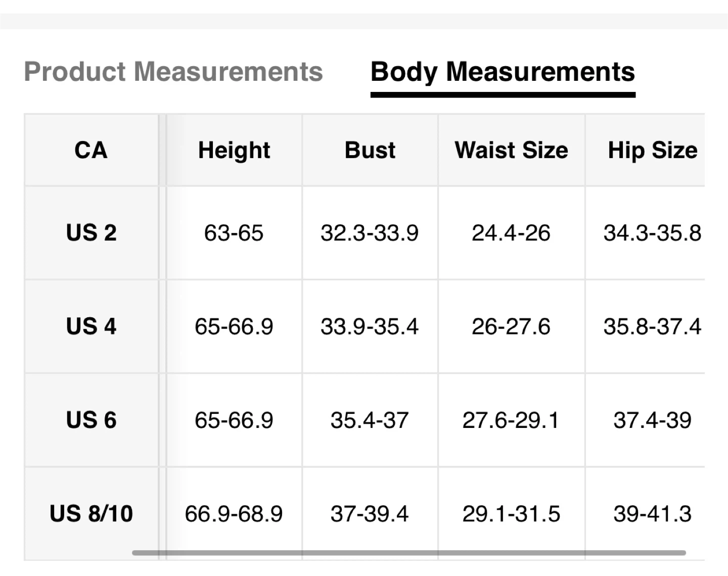Click the CA size column header
Screen dimensions: 728x576
(x=91, y=150)
